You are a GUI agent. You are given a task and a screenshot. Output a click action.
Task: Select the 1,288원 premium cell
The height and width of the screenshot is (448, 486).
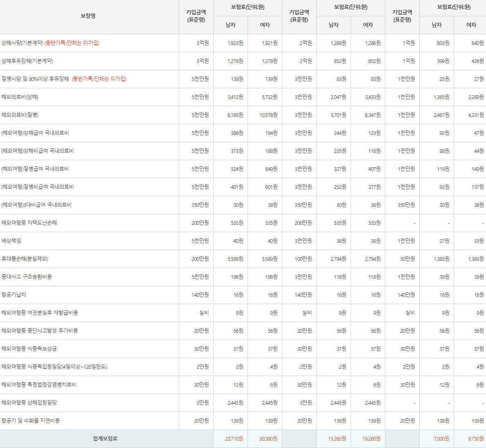tap(338, 43)
